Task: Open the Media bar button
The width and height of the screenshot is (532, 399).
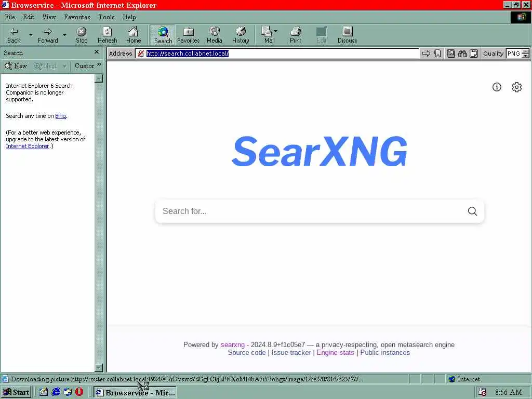Action: (x=215, y=35)
